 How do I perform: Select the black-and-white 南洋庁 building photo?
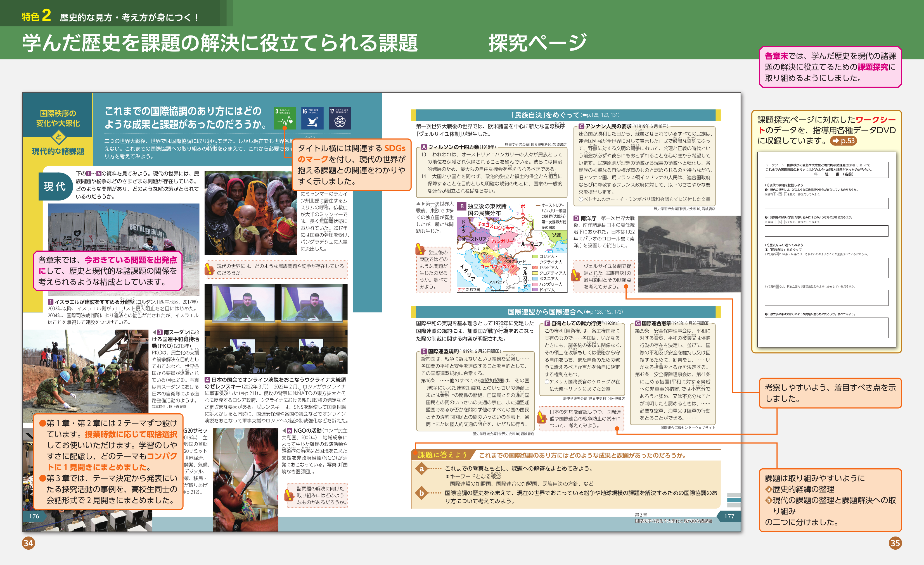pyautogui.click(x=689, y=254)
